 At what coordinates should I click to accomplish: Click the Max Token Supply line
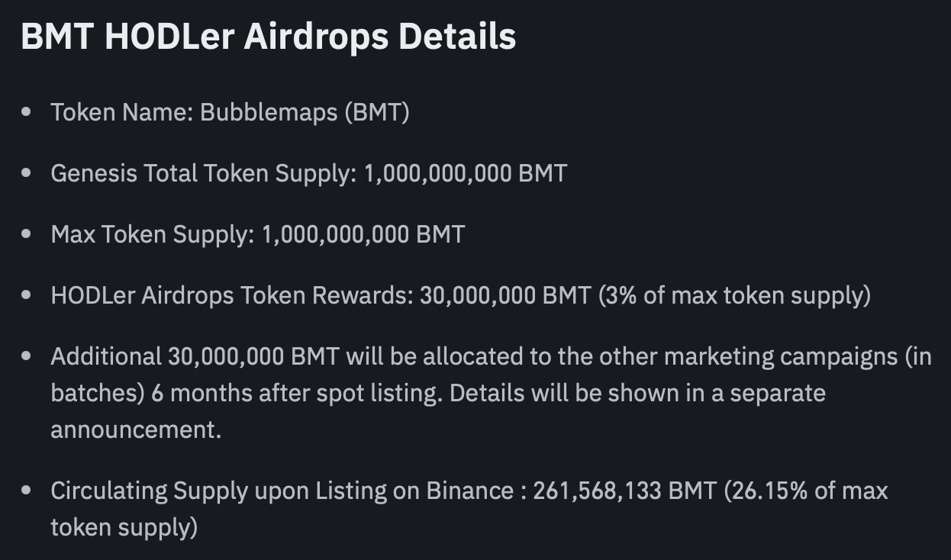257,234
